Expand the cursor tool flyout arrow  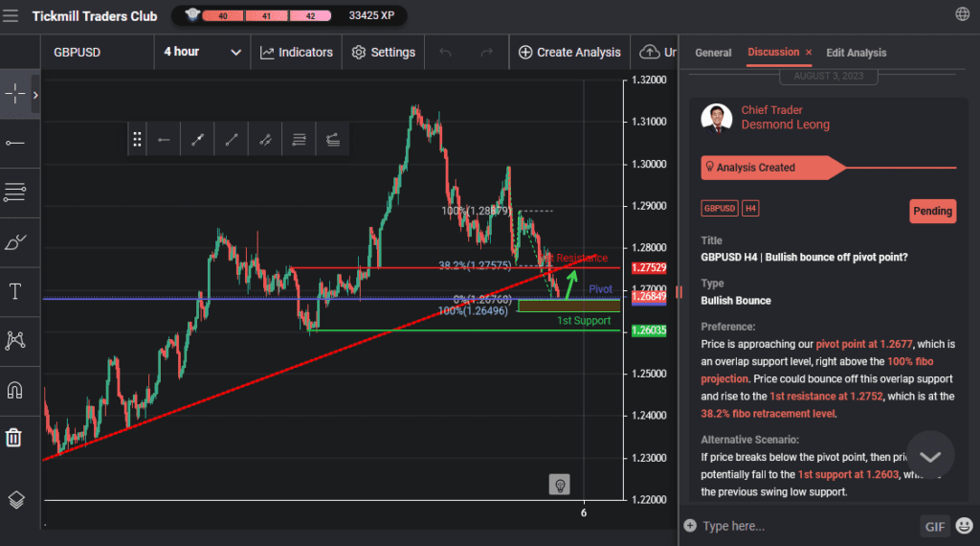pyautogui.click(x=35, y=95)
